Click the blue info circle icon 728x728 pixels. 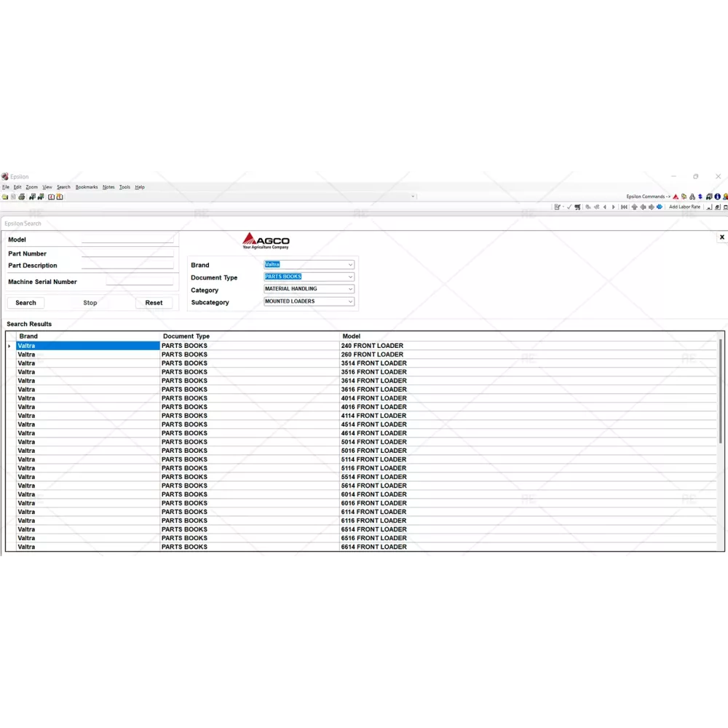pyautogui.click(x=717, y=197)
